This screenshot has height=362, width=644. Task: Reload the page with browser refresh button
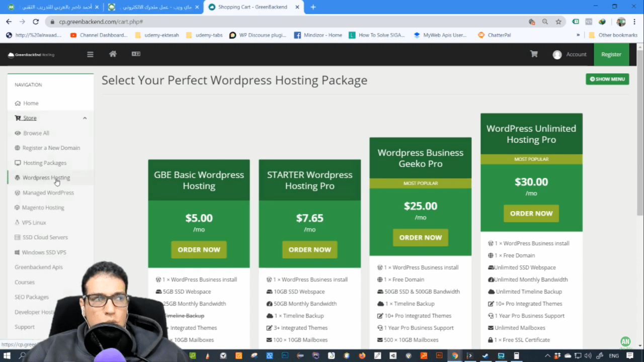pos(36,22)
